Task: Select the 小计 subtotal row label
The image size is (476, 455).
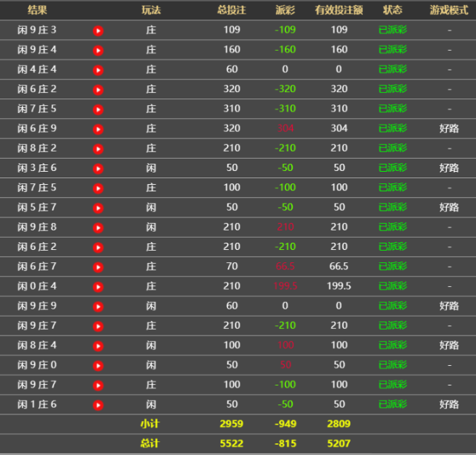Action: (150, 423)
